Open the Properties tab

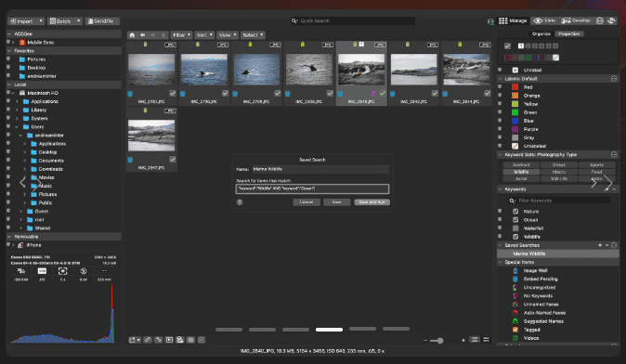(x=569, y=34)
